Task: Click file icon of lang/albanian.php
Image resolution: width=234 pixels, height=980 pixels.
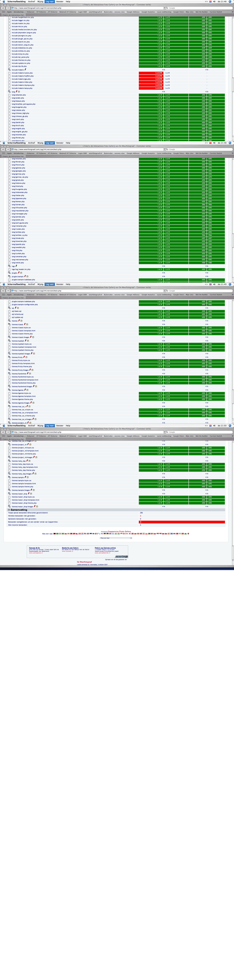Action: 9,95
